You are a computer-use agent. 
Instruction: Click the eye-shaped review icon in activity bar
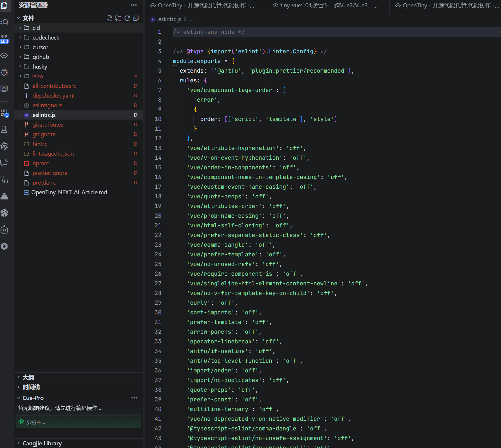click(x=4, y=55)
